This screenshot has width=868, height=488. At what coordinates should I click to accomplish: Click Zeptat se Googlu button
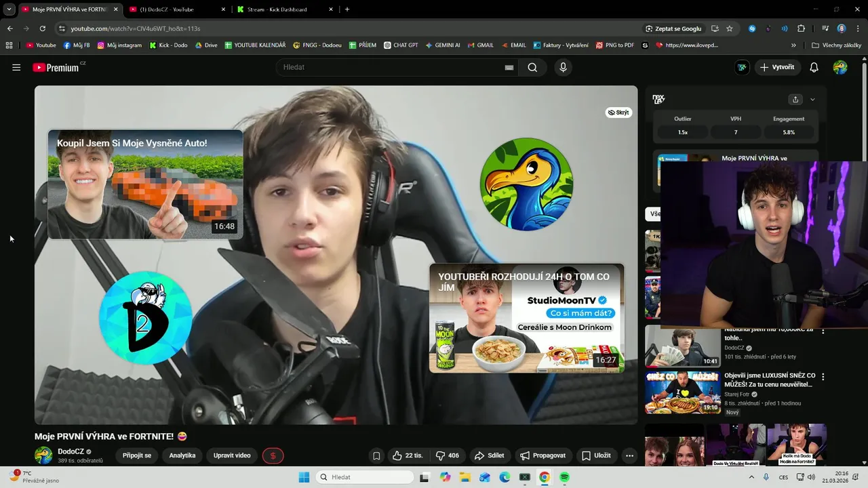pos(673,28)
